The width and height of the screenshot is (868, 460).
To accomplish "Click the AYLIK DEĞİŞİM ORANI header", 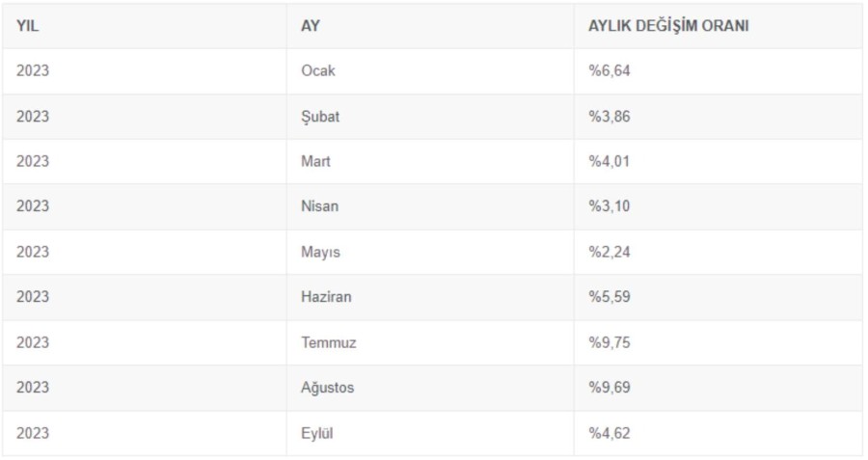I will 668,26.
